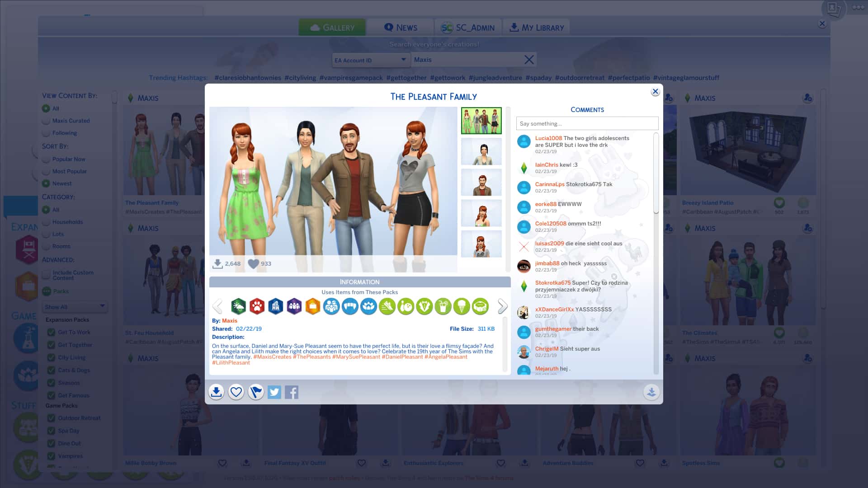Image resolution: width=868 pixels, height=488 pixels.
Task: Switch to My Library tab
Action: (536, 28)
